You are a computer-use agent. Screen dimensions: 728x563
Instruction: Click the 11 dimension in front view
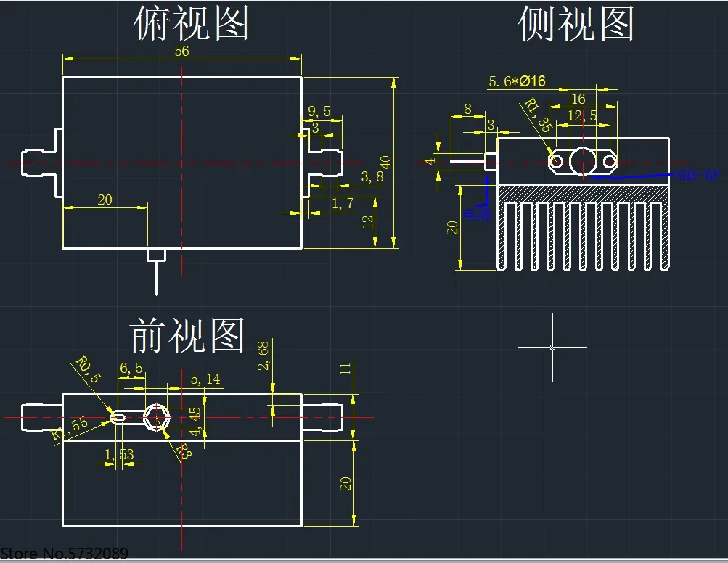click(345, 369)
